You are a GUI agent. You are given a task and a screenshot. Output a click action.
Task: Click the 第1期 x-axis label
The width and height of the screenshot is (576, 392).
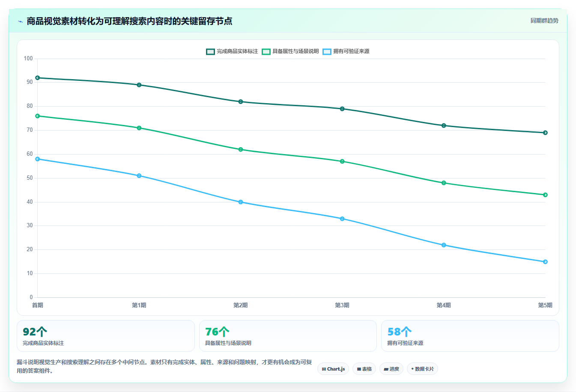(139, 305)
